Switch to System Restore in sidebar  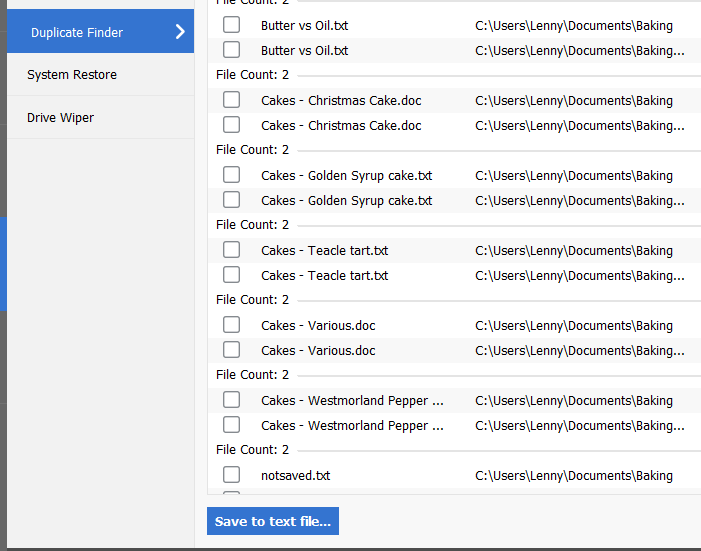(72, 75)
